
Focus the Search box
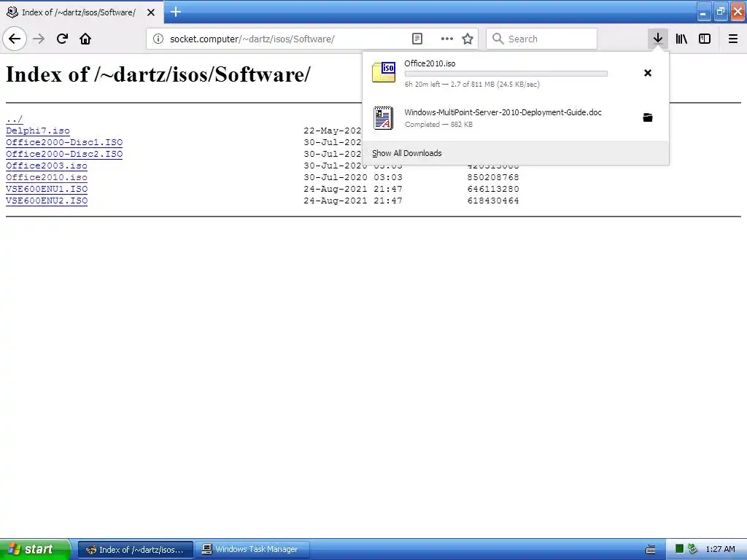point(542,39)
